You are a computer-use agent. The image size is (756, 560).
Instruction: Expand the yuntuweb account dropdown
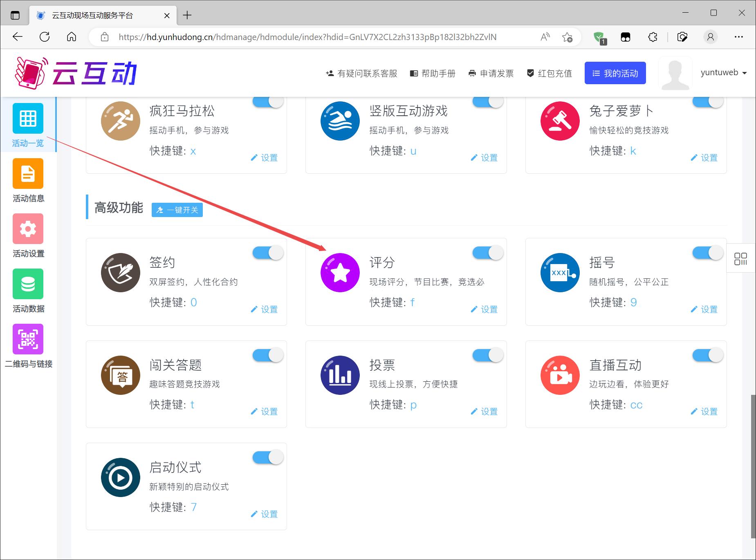723,73
